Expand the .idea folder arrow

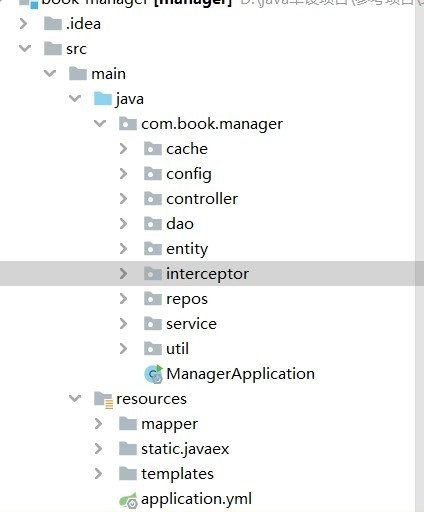23,24
